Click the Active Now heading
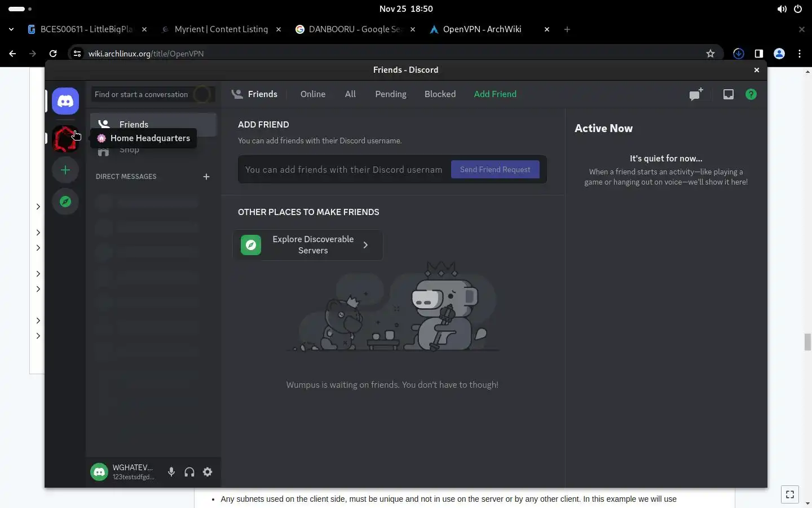Viewport: 812px width, 508px height. pos(603,128)
